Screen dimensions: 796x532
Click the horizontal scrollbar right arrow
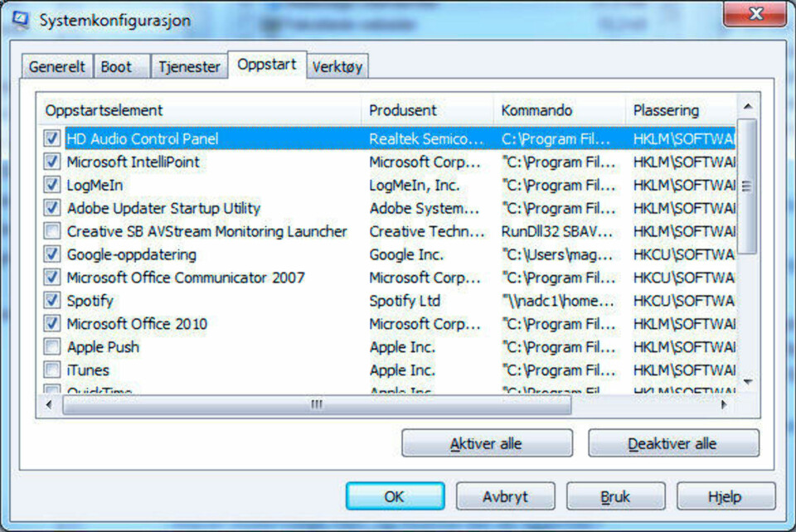click(x=725, y=404)
